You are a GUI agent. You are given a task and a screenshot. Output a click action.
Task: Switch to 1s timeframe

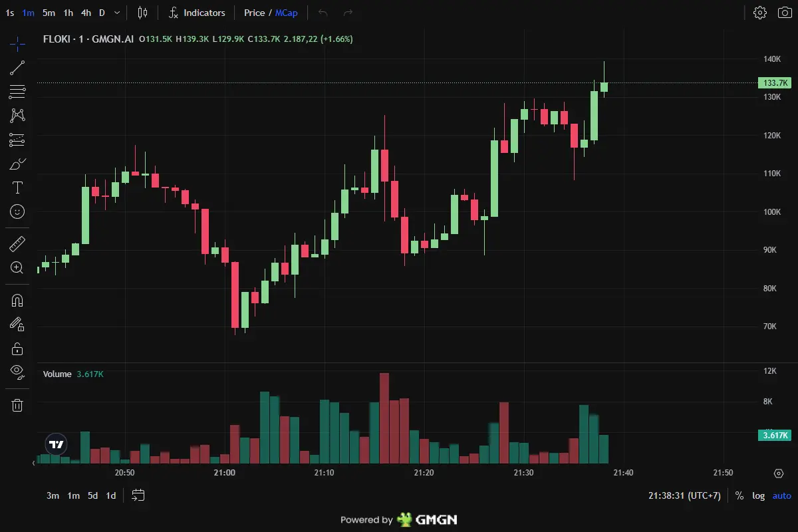(x=9, y=13)
